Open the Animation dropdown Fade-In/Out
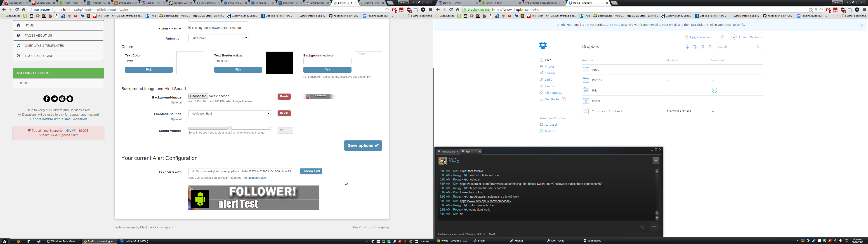868x244 pixels. click(218, 38)
